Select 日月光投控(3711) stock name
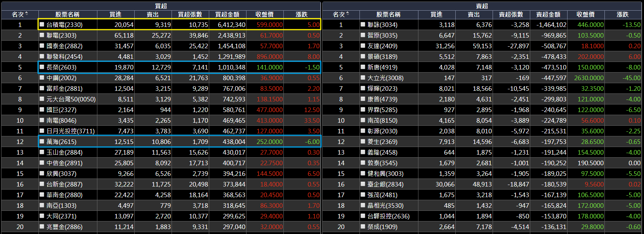This screenshot has width=644, height=234. (x=70, y=131)
